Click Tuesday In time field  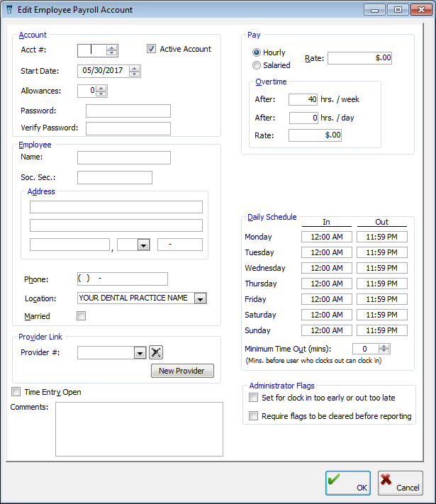click(327, 252)
